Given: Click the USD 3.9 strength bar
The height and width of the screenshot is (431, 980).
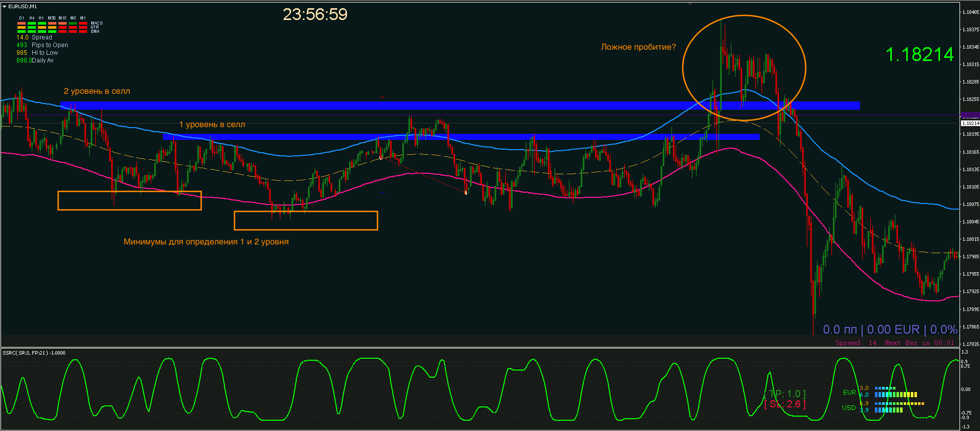Looking at the screenshot, I should (889, 410).
